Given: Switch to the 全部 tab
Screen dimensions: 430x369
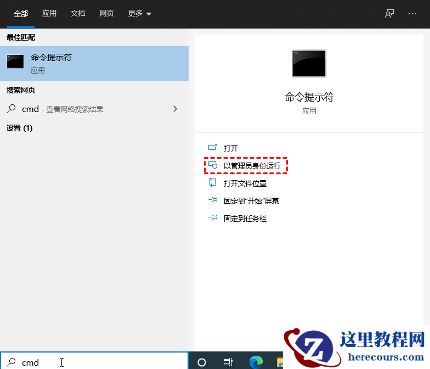Looking at the screenshot, I should pos(21,14).
